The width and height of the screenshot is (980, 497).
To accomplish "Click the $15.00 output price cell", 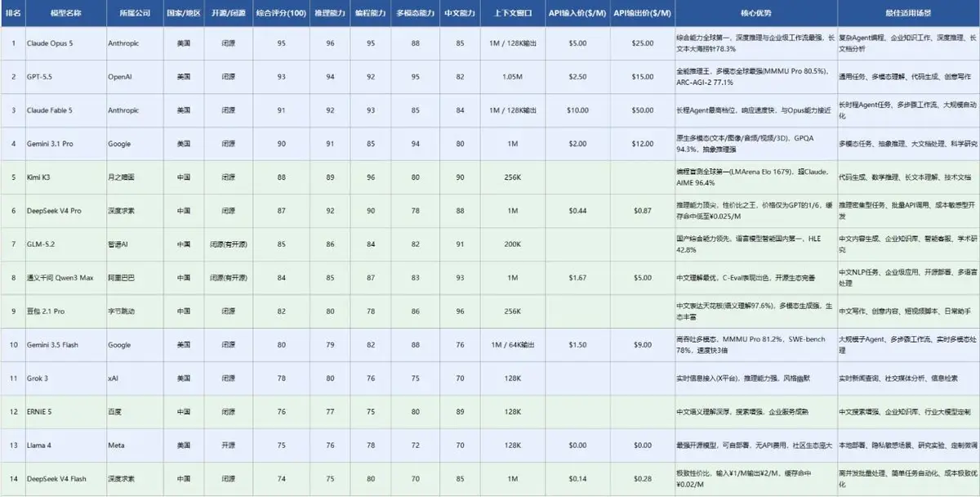I will (642, 77).
